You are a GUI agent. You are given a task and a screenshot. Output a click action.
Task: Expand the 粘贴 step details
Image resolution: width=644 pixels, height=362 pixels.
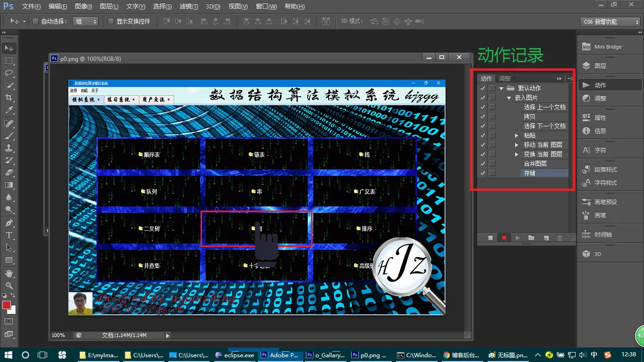pos(517,135)
